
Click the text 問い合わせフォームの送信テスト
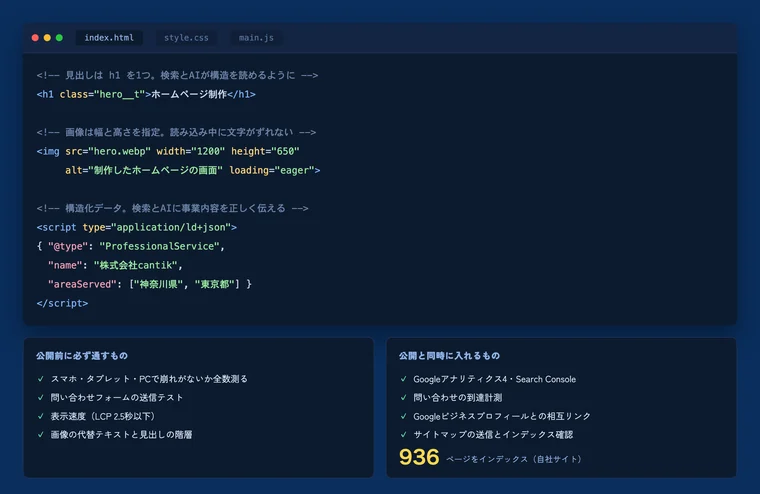(117, 398)
